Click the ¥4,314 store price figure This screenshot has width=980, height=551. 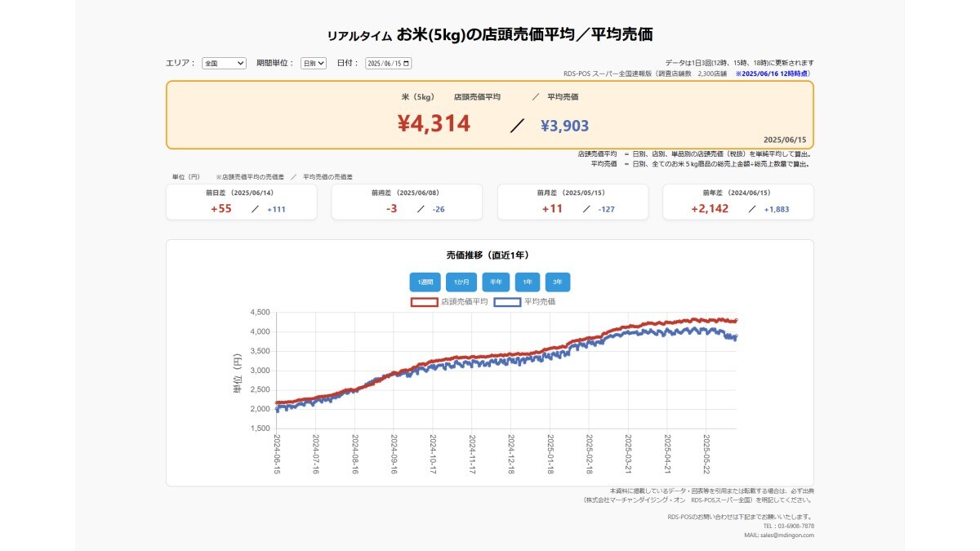[430, 125]
